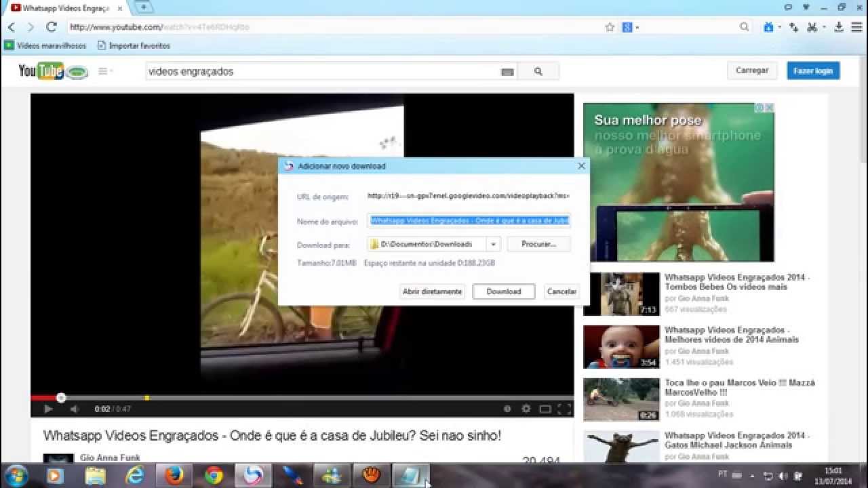Click Procurar... to browse folders

[x=538, y=244]
